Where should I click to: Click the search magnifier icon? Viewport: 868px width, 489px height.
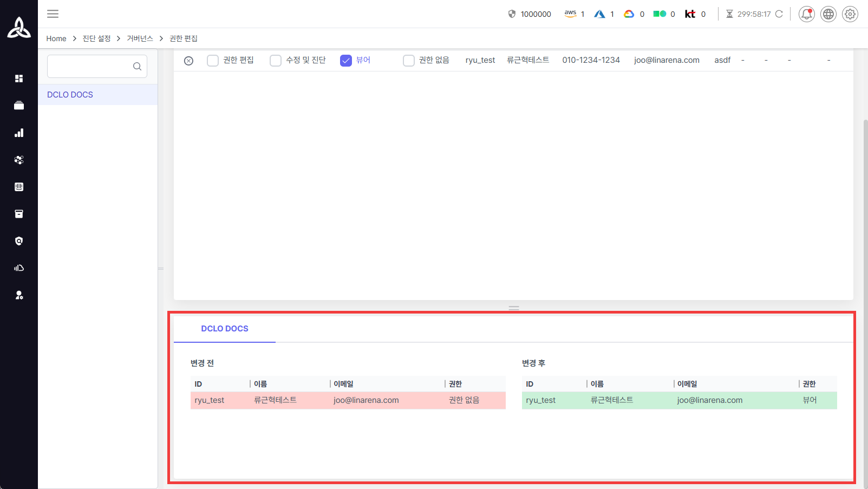click(137, 67)
